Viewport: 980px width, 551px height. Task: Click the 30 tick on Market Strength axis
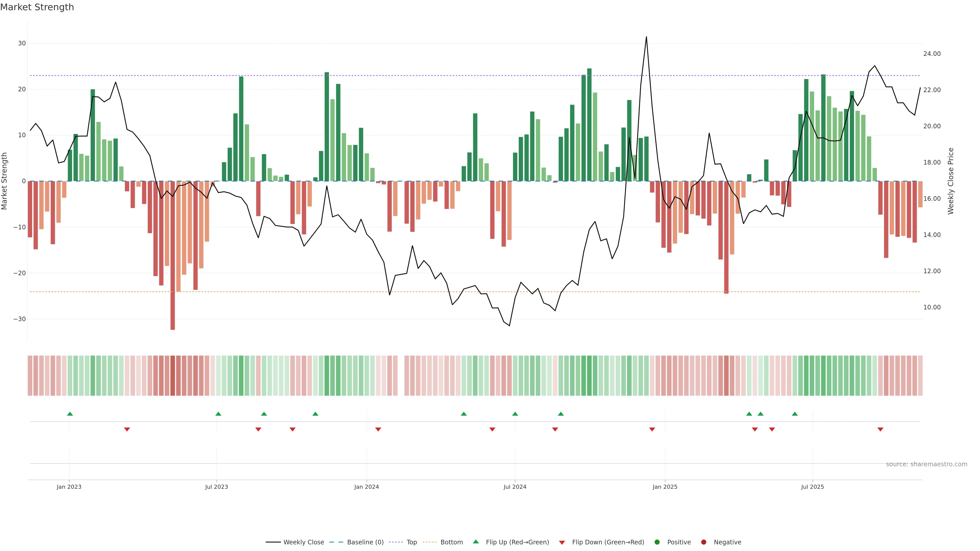[x=22, y=43]
